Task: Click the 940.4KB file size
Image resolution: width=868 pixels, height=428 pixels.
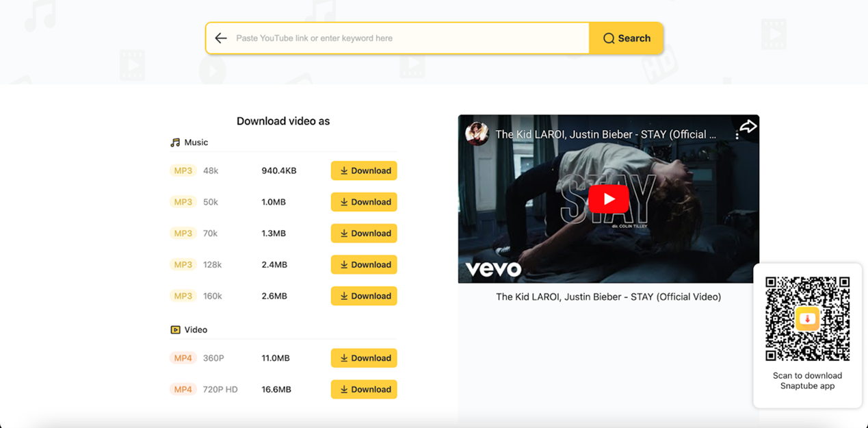Action: click(279, 171)
